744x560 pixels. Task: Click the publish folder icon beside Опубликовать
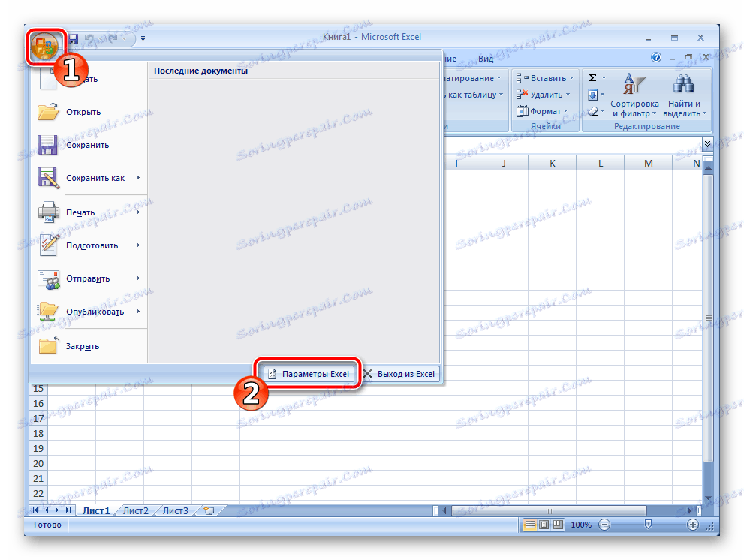point(48,312)
